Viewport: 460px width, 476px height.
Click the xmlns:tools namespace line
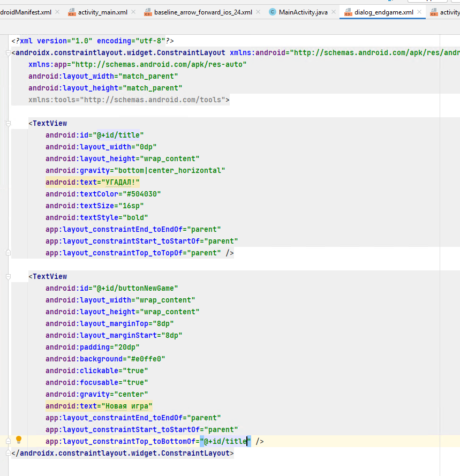point(129,100)
